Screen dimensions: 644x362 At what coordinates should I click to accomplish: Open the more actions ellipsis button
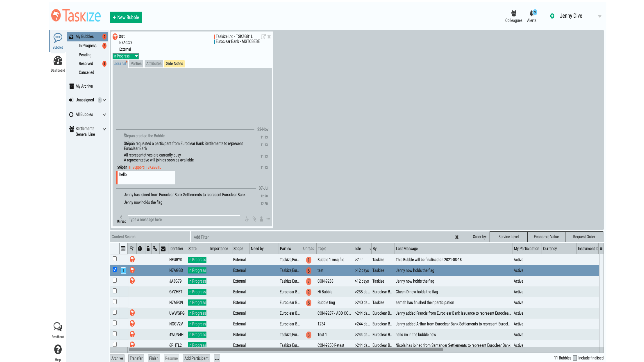[x=217, y=358]
